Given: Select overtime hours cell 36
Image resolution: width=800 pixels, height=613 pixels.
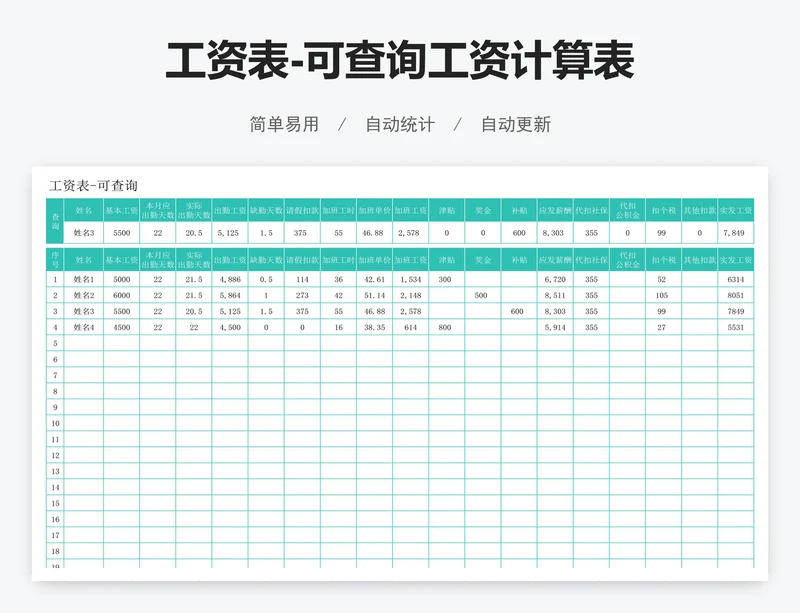Looking at the screenshot, I should pos(338,279).
